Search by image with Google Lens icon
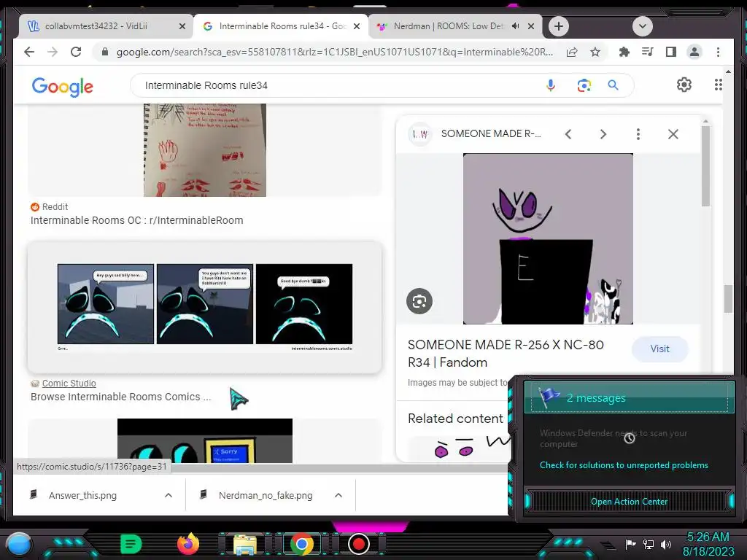 [584, 85]
